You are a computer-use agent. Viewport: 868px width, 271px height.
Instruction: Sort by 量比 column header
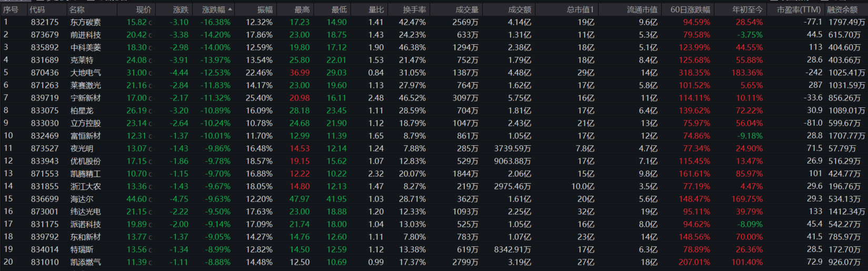pyautogui.click(x=376, y=9)
